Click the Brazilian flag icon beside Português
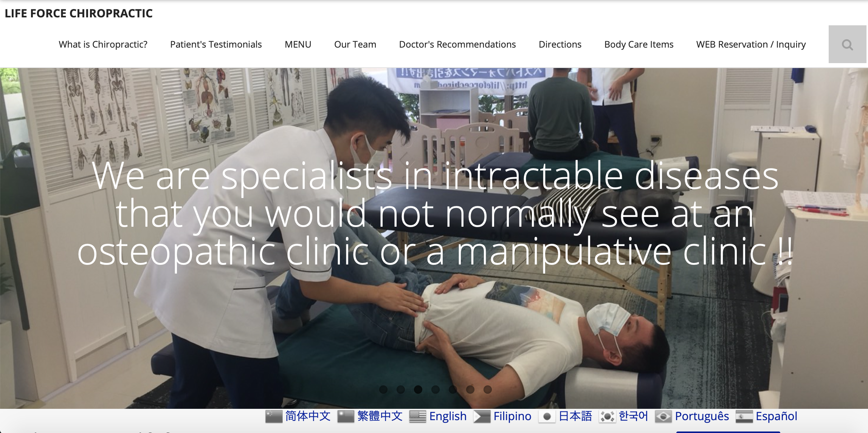868x433 pixels. coord(663,416)
